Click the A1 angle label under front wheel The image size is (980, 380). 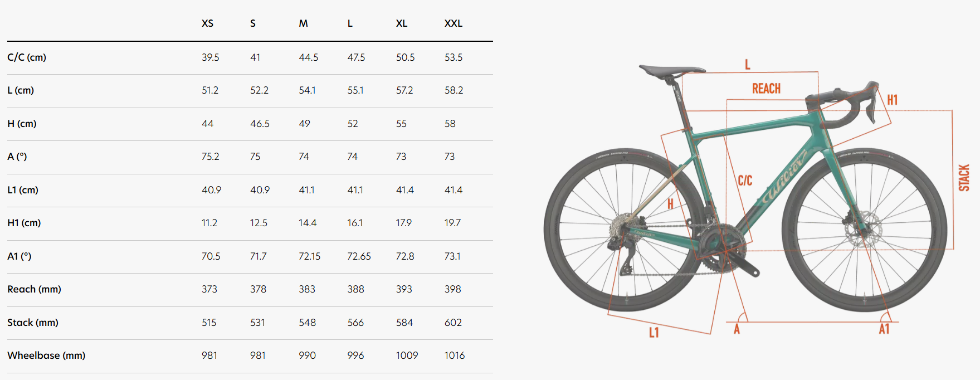[884, 329]
